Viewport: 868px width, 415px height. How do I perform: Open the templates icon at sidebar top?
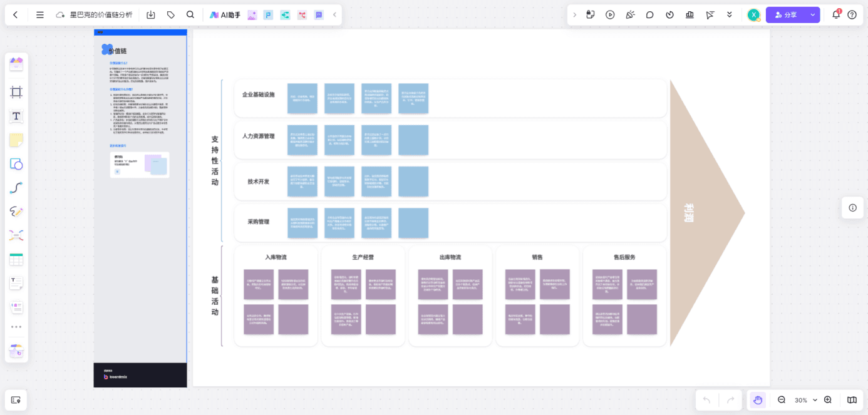click(x=16, y=64)
